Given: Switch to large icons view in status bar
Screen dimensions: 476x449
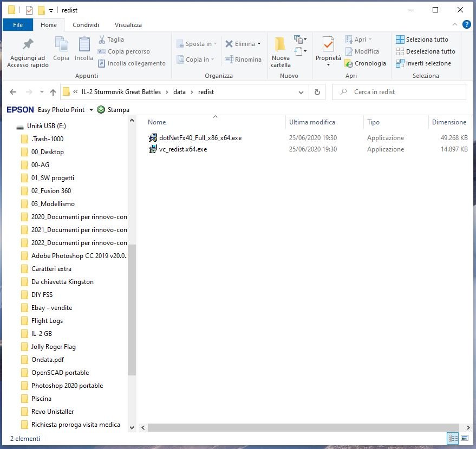Looking at the screenshot, I should click(465, 438).
